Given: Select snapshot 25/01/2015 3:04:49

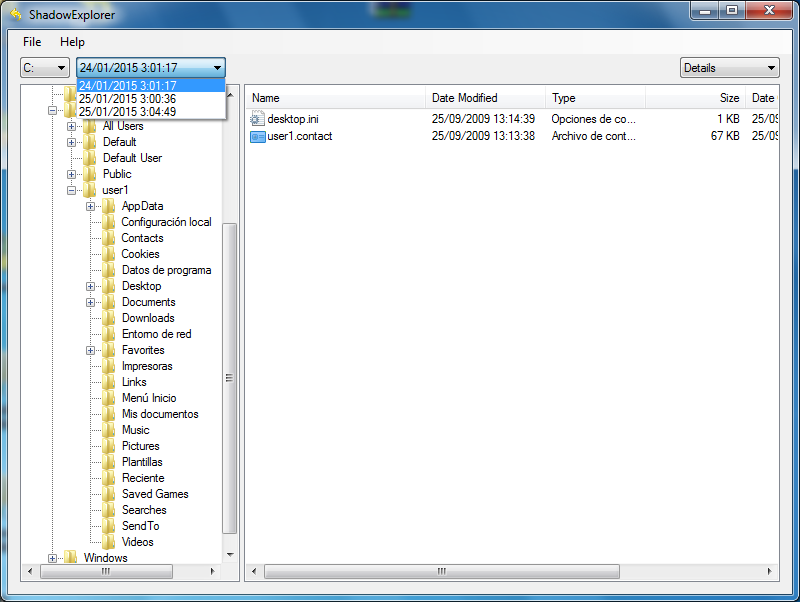Looking at the screenshot, I should tap(151, 111).
